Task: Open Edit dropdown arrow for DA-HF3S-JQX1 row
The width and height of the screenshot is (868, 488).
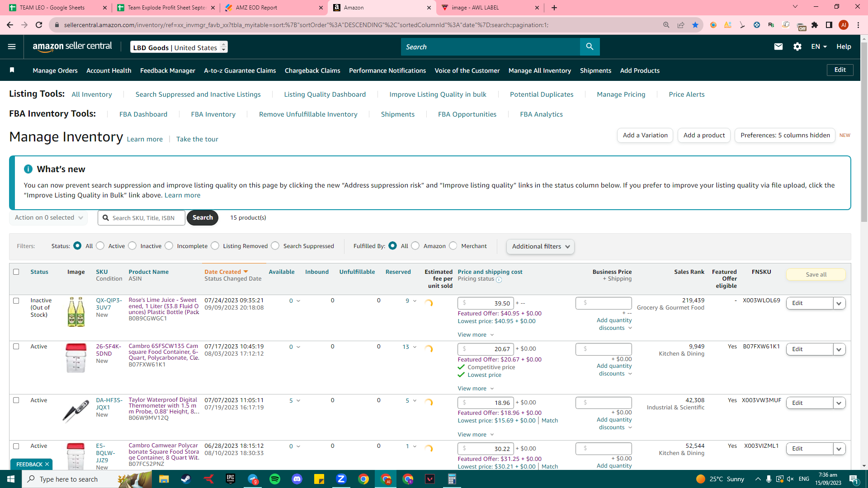Action: [x=839, y=403]
